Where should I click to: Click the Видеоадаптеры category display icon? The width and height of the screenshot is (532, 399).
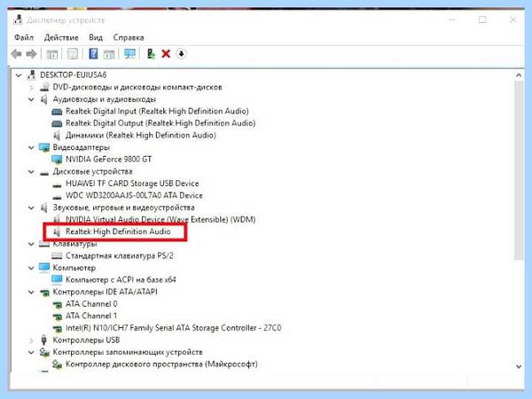[x=44, y=147]
